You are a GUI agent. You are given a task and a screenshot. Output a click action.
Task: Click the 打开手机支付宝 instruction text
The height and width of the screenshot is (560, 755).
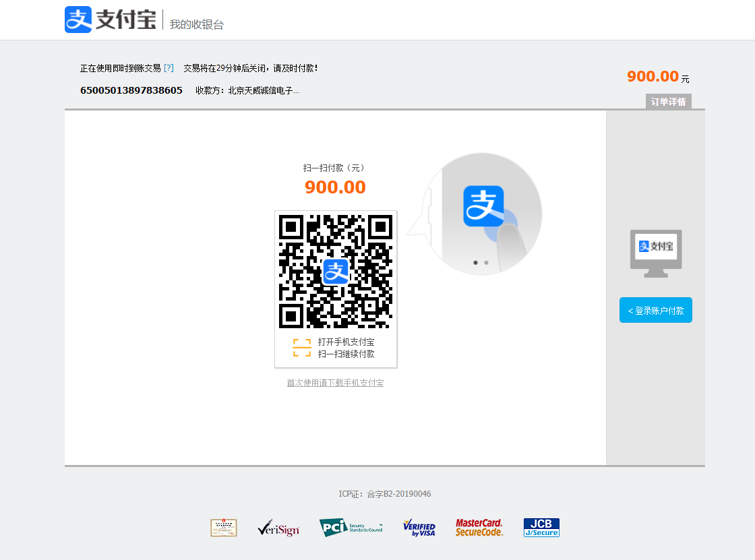[346, 342]
